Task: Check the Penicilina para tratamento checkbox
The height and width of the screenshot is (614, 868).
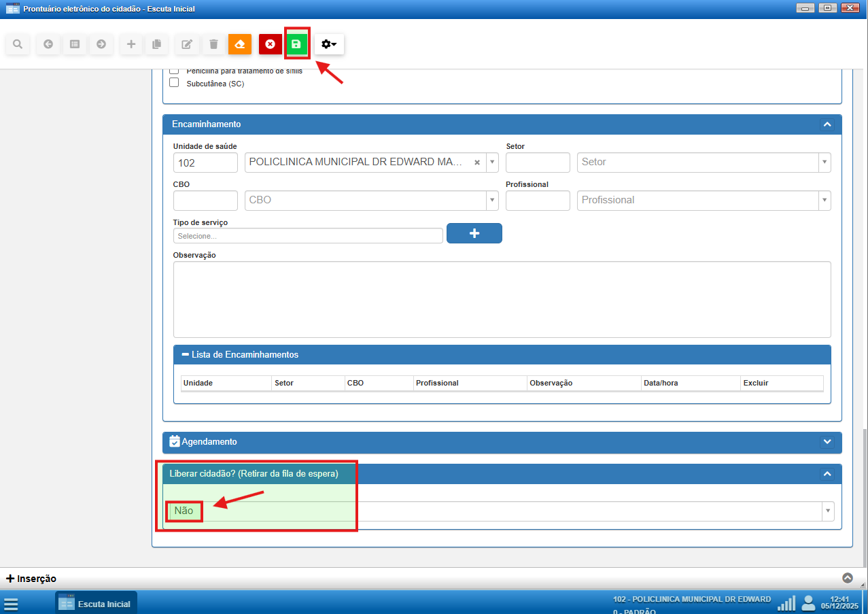Action: pos(174,71)
